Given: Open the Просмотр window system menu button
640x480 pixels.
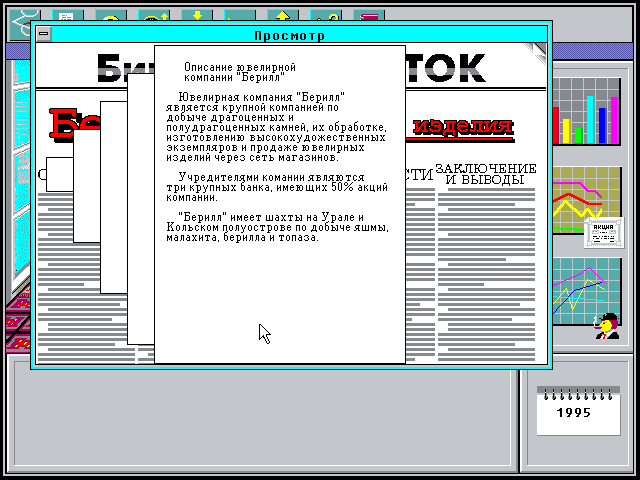Looking at the screenshot, I should [44, 34].
